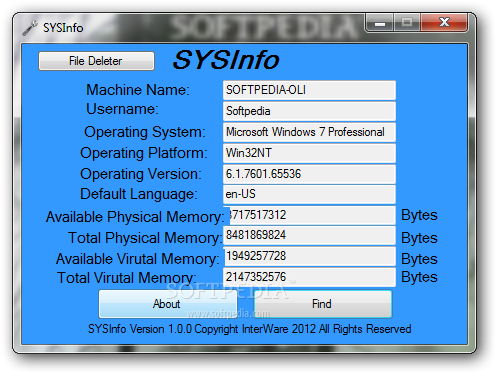Click the SYSInfo wrench title bar icon
This screenshot has height=374, width=497.
[30, 28]
